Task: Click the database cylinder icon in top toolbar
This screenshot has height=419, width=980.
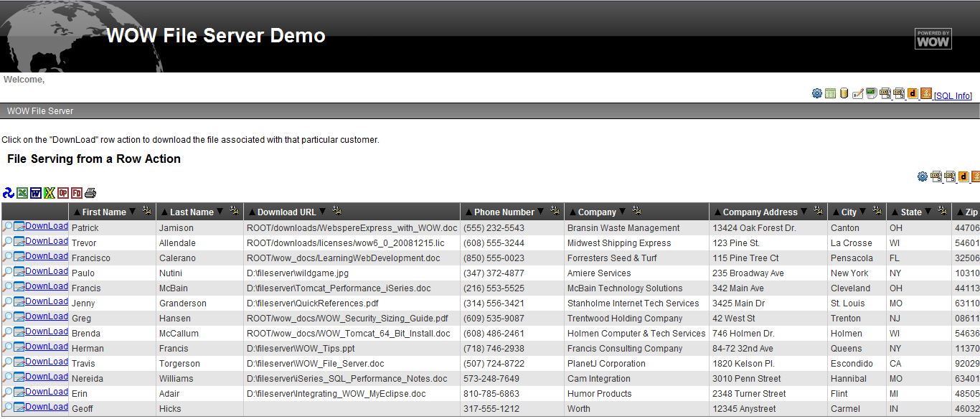Action: [844, 93]
